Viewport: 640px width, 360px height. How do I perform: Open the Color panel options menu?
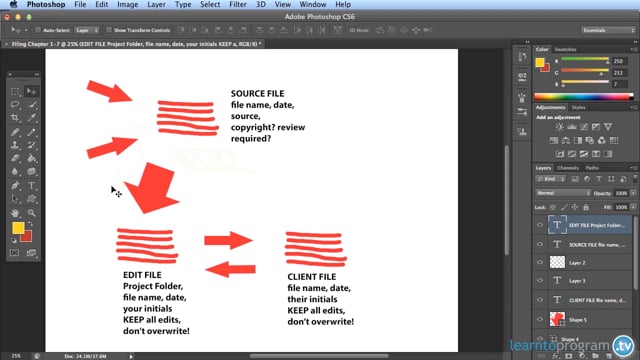click(x=633, y=49)
